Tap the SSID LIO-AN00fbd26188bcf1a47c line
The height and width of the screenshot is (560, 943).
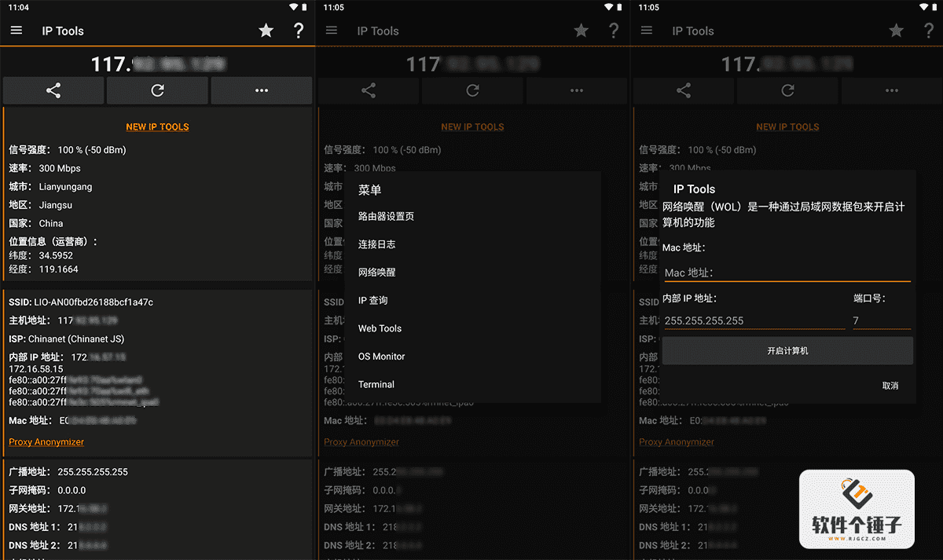tap(81, 302)
